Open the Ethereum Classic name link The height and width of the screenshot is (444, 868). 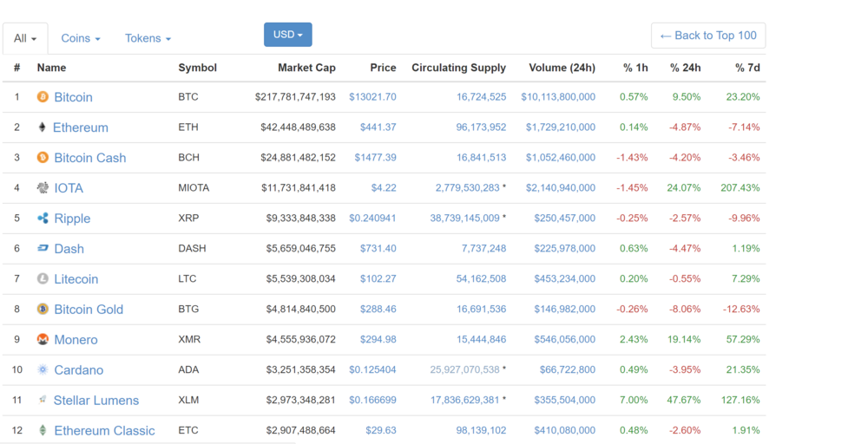(x=104, y=431)
